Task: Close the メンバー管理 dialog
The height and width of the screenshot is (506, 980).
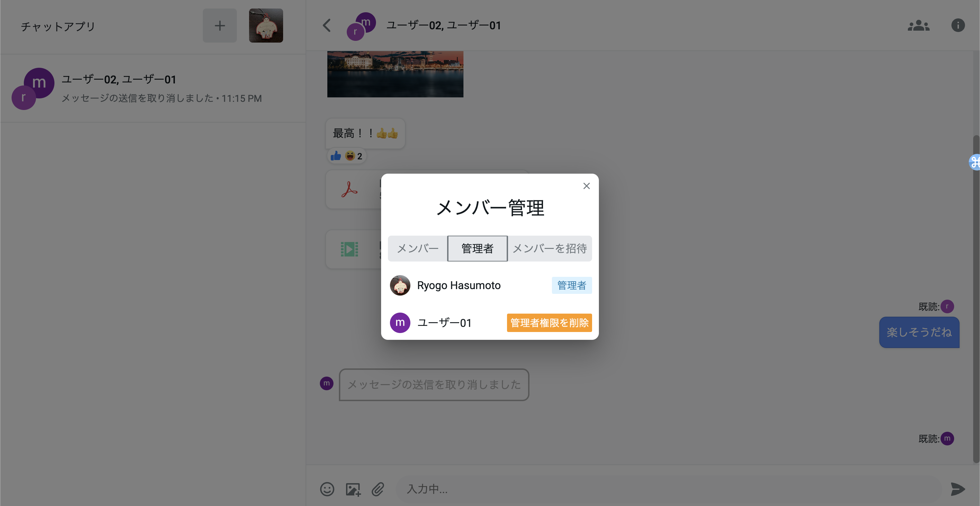Action: (x=586, y=186)
